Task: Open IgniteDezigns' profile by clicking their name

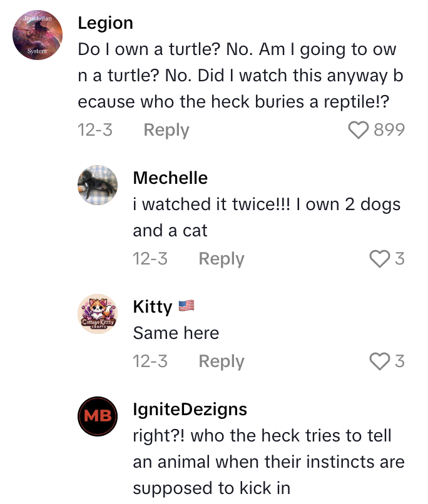Action: (x=189, y=410)
